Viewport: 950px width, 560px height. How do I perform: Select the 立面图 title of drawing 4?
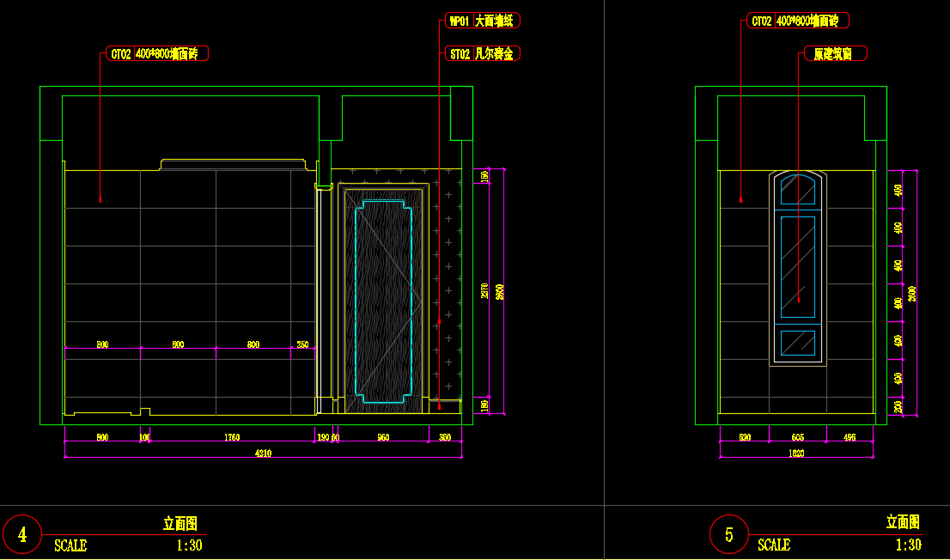[180, 522]
